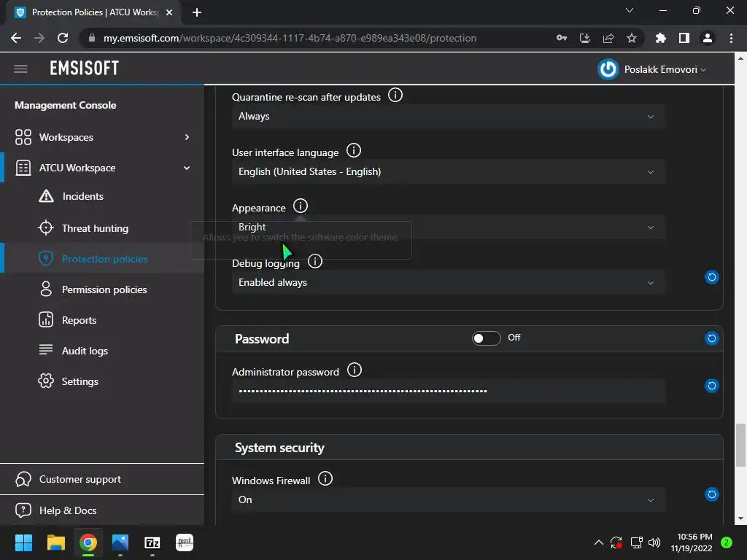The image size is (747, 560).
Task: Open the Quarantine re-scan 'Always' dropdown
Action: click(x=449, y=117)
